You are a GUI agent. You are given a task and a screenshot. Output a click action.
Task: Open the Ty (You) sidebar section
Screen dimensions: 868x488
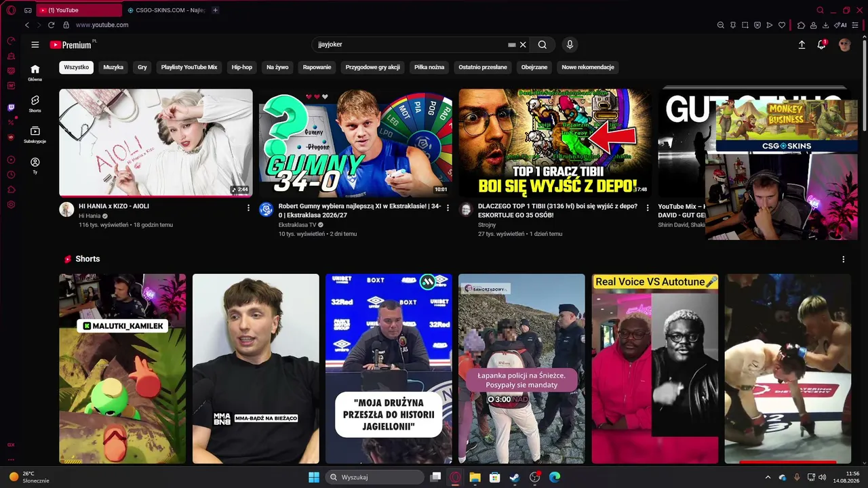[x=35, y=165]
